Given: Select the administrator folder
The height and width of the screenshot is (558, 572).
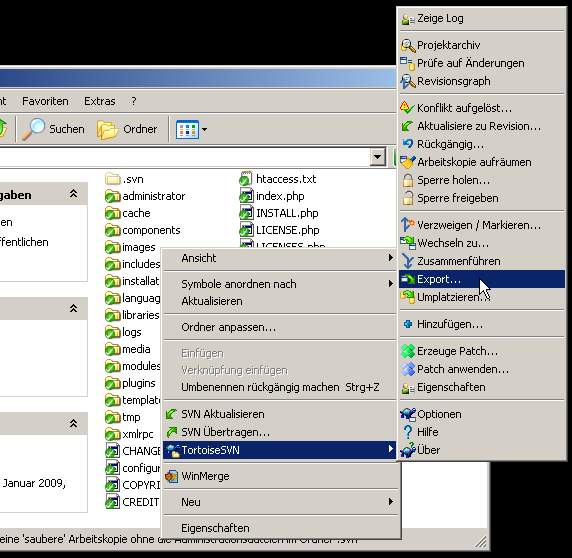Looking at the screenshot, I should coord(145,196).
